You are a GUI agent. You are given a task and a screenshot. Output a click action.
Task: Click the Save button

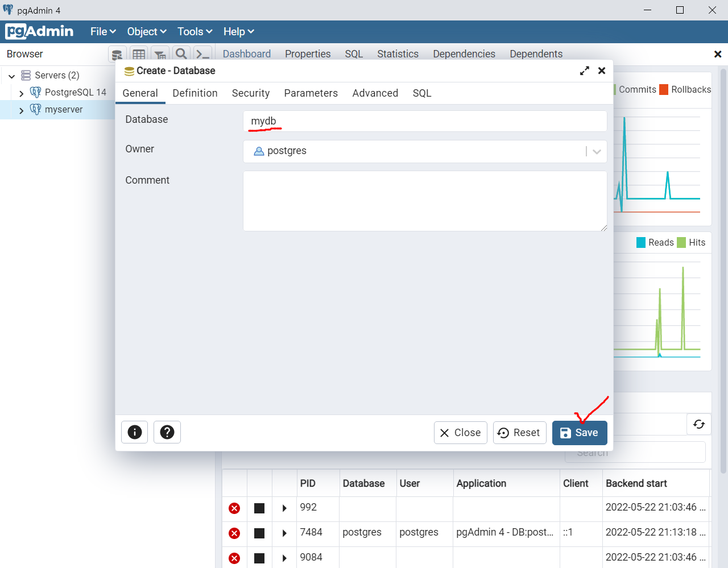(580, 433)
